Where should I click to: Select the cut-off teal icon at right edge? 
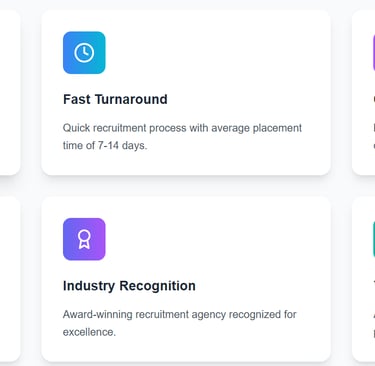click(x=374, y=239)
